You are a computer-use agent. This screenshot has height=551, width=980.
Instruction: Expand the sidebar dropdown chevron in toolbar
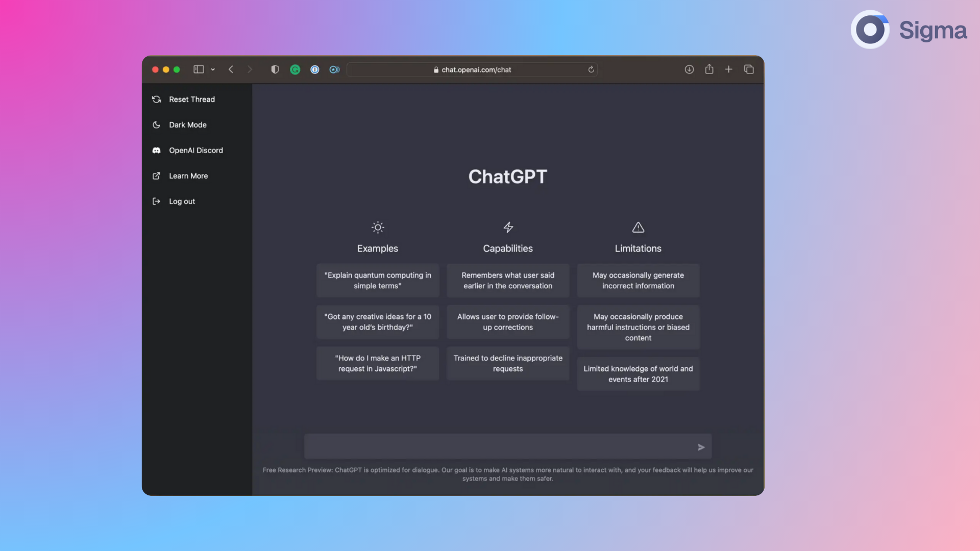click(213, 69)
